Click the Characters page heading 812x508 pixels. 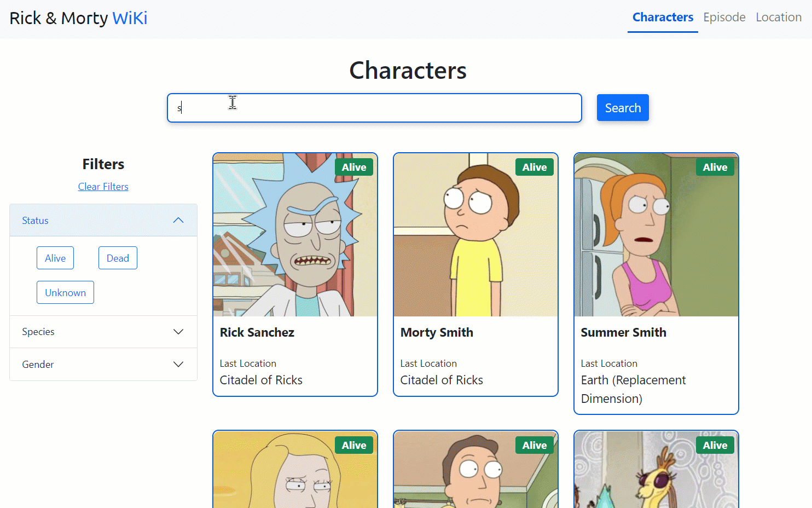[408, 70]
